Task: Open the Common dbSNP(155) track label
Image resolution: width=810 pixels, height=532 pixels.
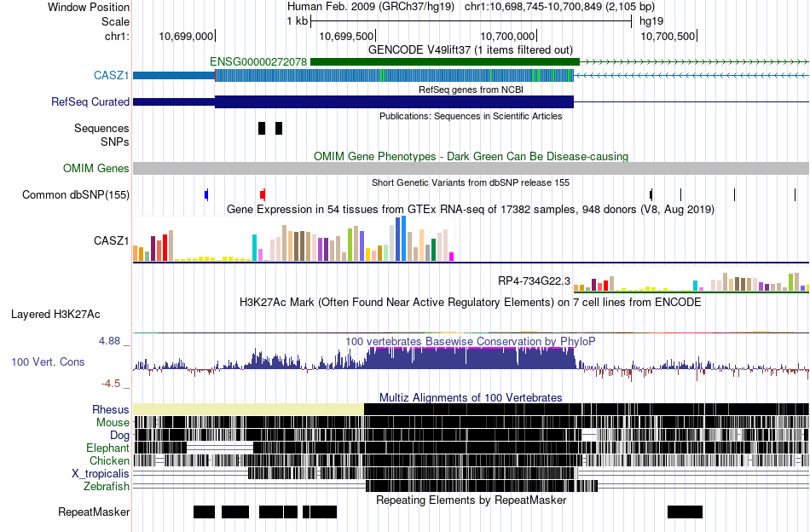Action: (x=75, y=194)
